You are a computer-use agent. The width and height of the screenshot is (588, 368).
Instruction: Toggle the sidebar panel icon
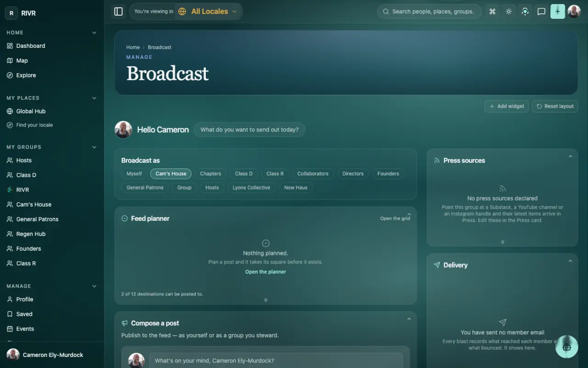119,11
